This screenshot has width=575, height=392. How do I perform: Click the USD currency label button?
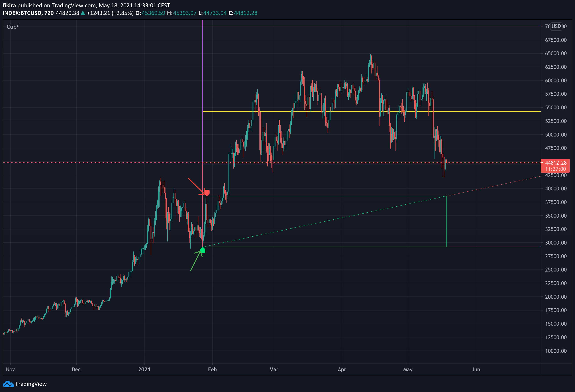pyautogui.click(x=556, y=26)
